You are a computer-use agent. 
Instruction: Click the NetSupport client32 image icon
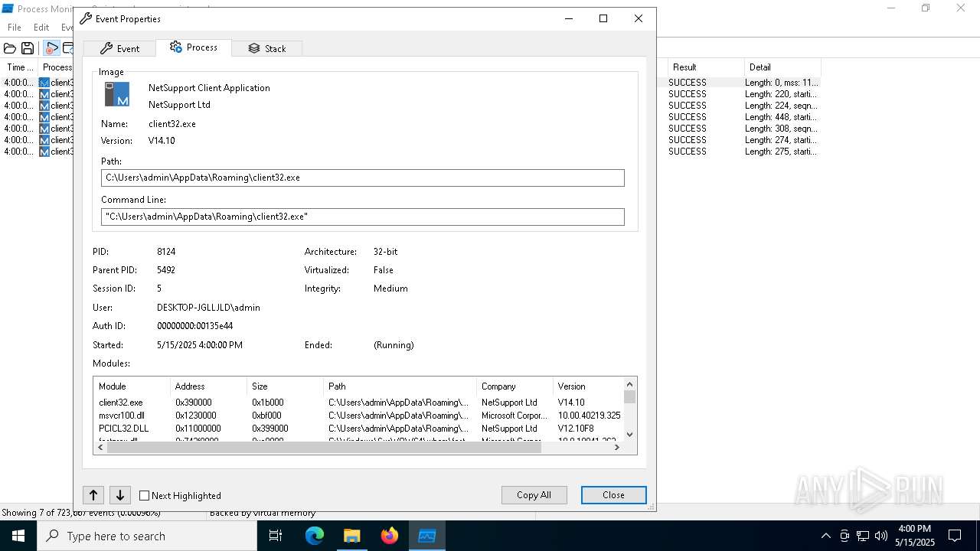click(117, 94)
